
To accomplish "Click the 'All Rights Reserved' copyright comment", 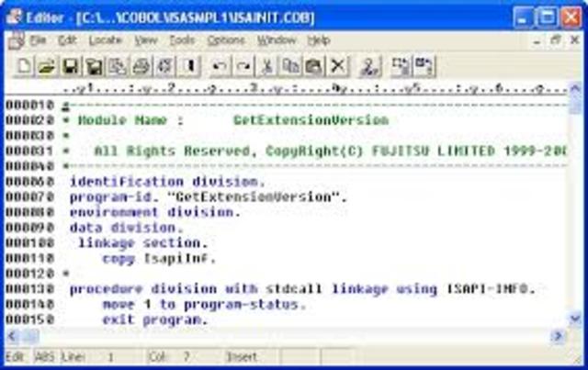I will coord(330,151).
